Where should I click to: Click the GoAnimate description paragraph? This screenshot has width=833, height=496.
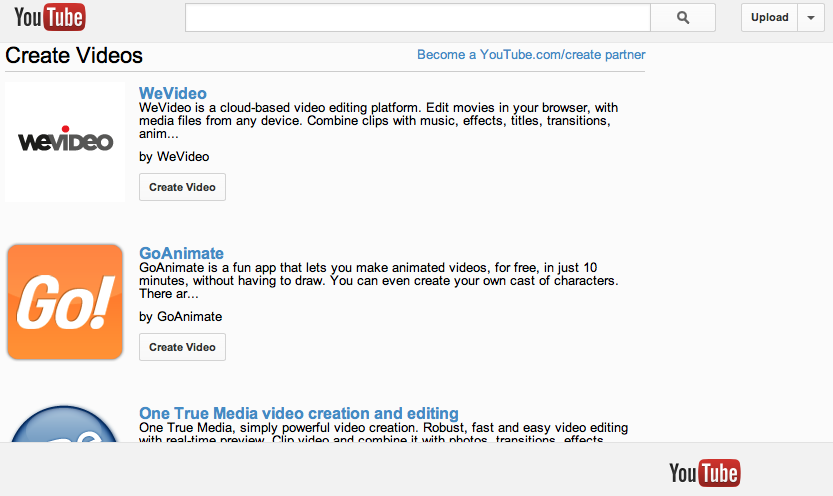(x=377, y=281)
